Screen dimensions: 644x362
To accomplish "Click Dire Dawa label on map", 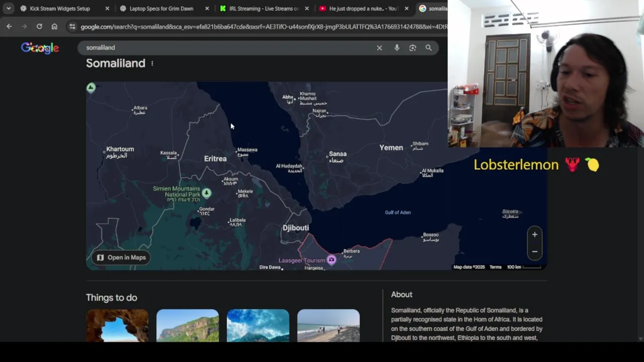I will click(270, 267).
